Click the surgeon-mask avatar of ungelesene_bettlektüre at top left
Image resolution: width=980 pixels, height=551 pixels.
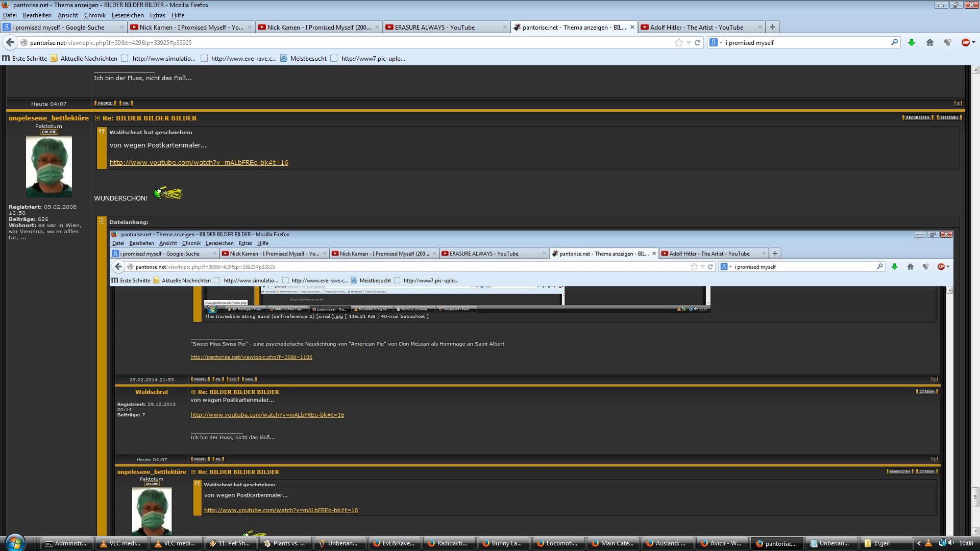(49, 166)
